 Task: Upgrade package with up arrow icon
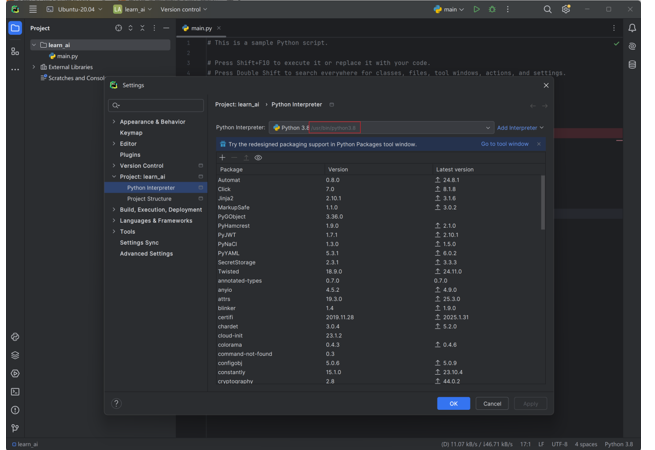pos(246,158)
